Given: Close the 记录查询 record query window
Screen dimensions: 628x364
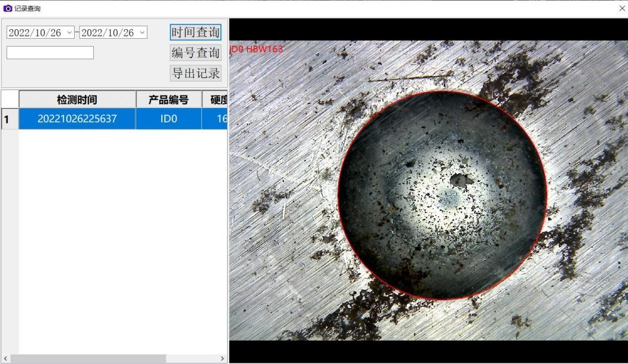Looking at the screenshot, I should (x=621, y=8).
